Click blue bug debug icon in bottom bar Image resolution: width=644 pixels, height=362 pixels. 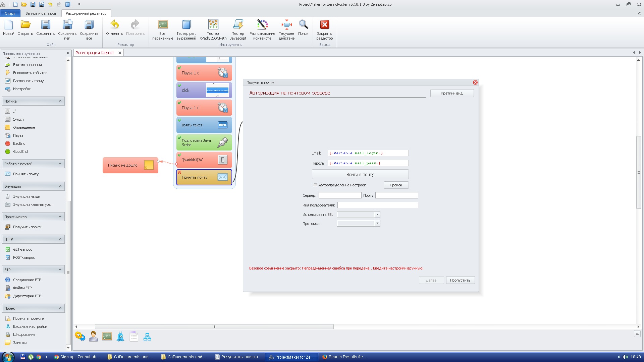point(120,336)
